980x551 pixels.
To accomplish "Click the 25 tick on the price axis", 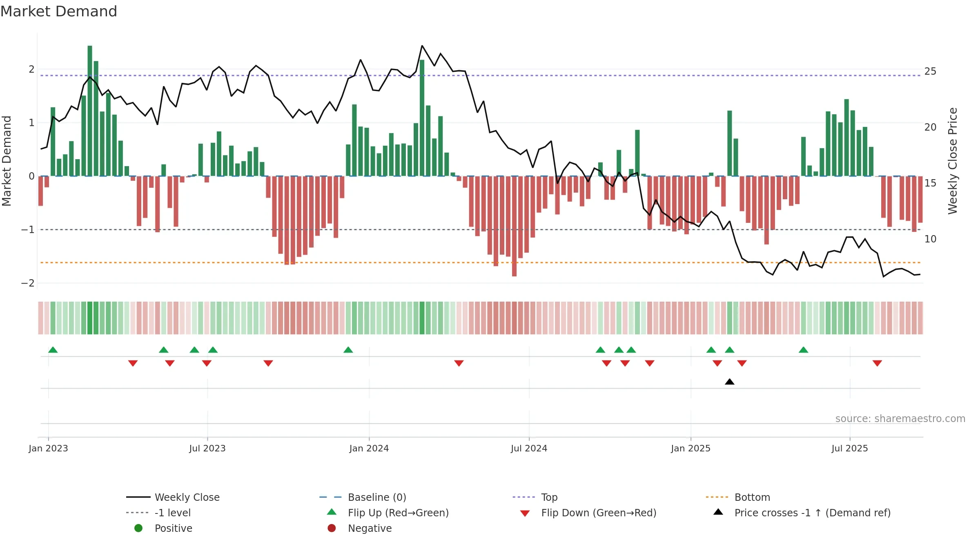I will coord(931,71).
